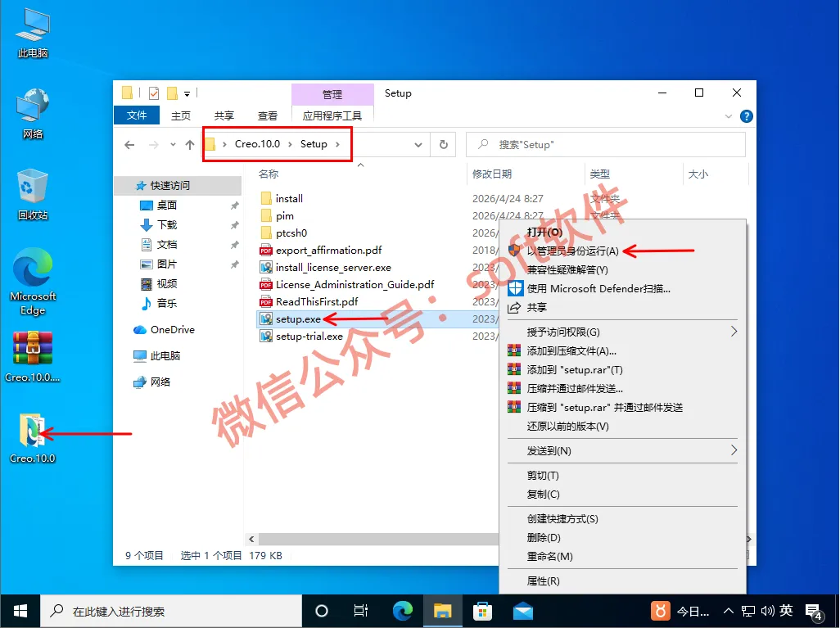This screenshot has height=628, width=840.
Task: Select the 回收站 recycle bin icon
Action: [x=33, y=195]
